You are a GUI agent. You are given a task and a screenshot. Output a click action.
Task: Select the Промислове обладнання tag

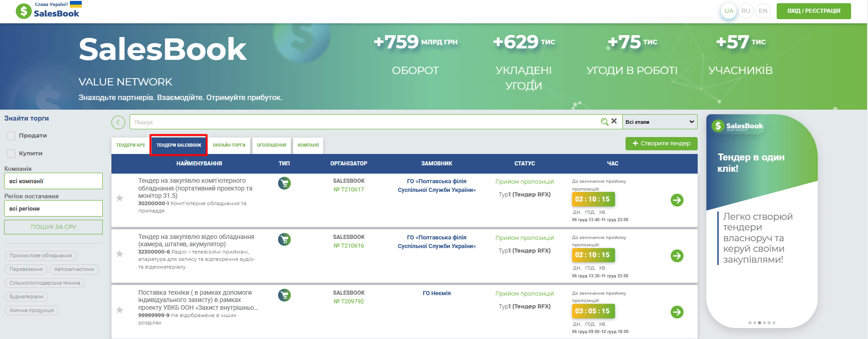click(x=41, y=256)
